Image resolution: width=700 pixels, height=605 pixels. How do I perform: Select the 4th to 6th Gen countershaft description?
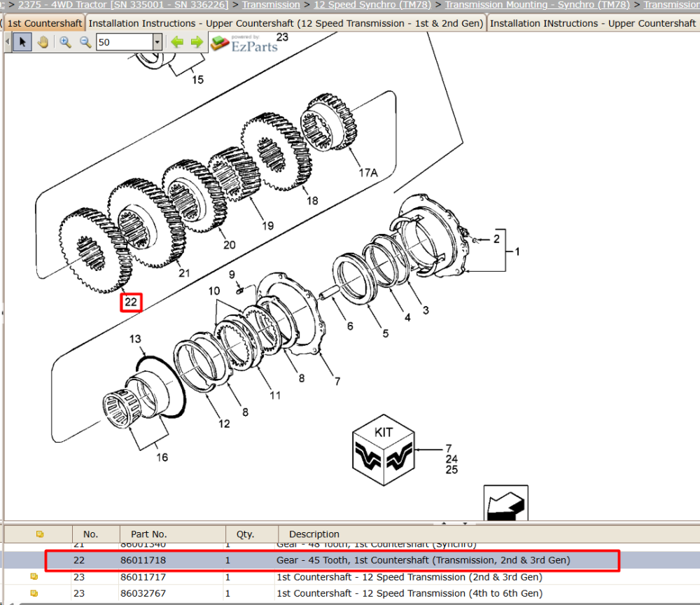pos(409,593)
